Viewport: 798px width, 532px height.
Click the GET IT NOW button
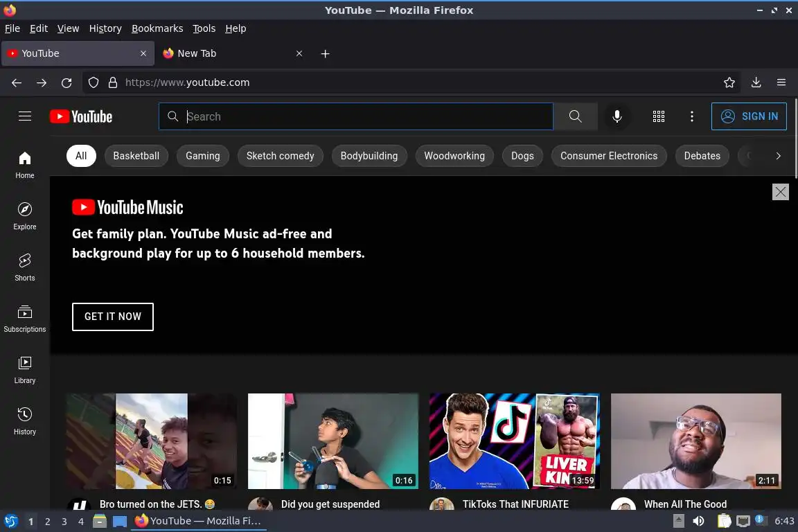[x=112, y=317]
